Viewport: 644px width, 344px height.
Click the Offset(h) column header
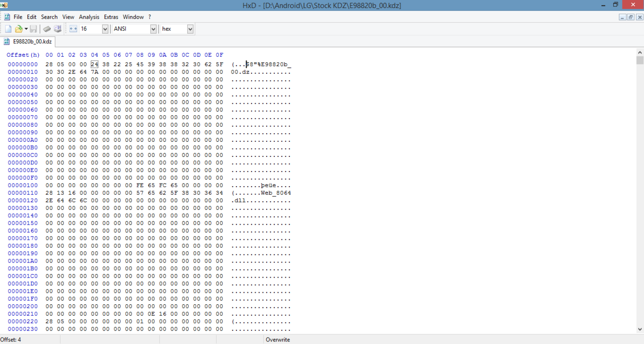[x=23, y=55]
